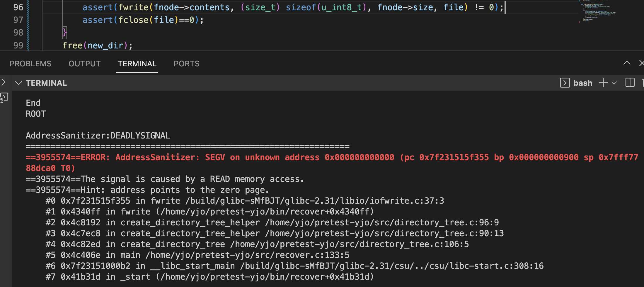Select the TERMINAL panel tab
The image size is (644, 287).
pyautogui.click(x=137, y=64)
